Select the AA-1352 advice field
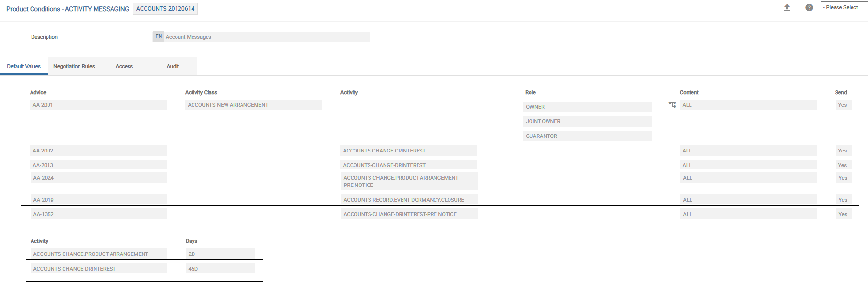Image resolution: width=868 pixels, height=288 pixels. pyautogui.click(x=98, y=214)
